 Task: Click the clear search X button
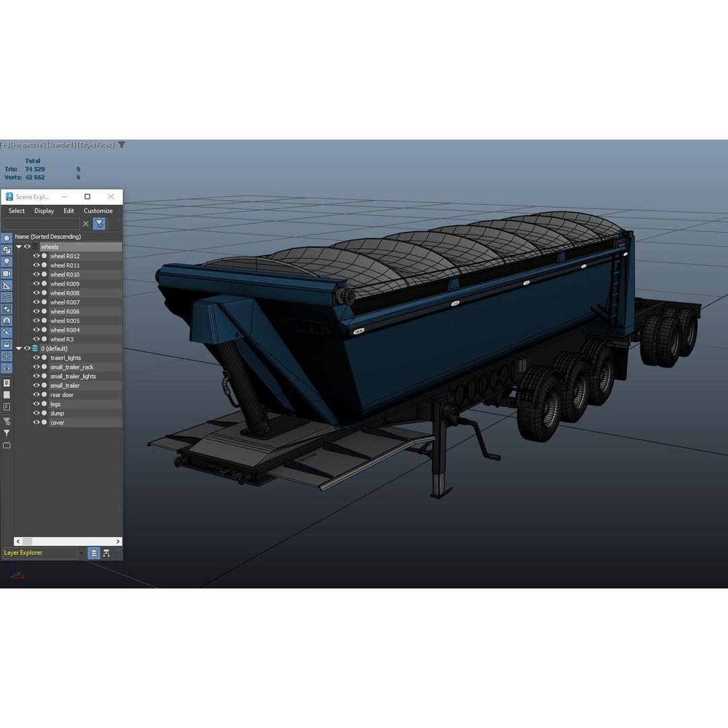point(86,224)
